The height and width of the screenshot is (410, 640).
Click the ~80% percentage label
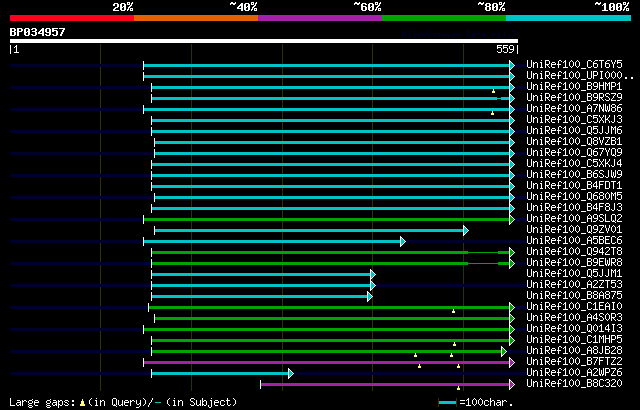pos(491,7)
